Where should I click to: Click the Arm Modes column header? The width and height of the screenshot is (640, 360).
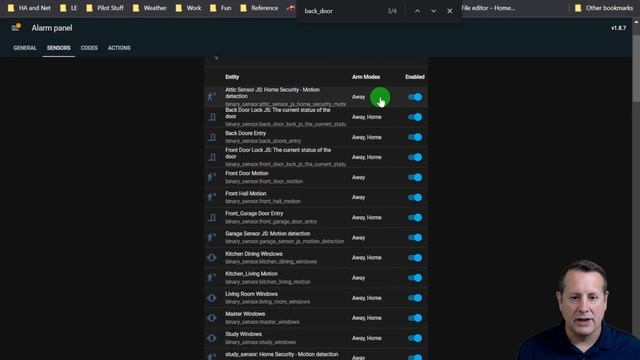coord(366,77)
